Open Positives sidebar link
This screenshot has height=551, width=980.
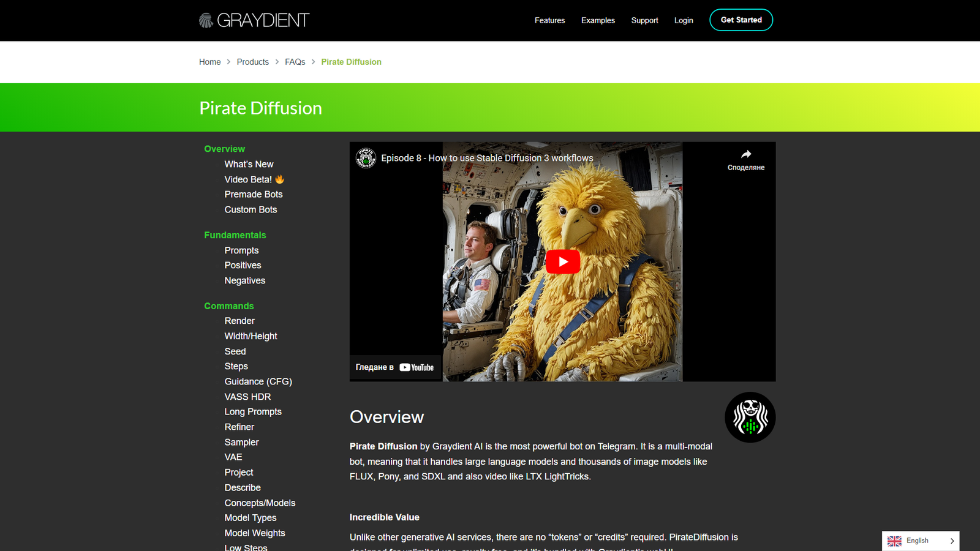point(243,265)
